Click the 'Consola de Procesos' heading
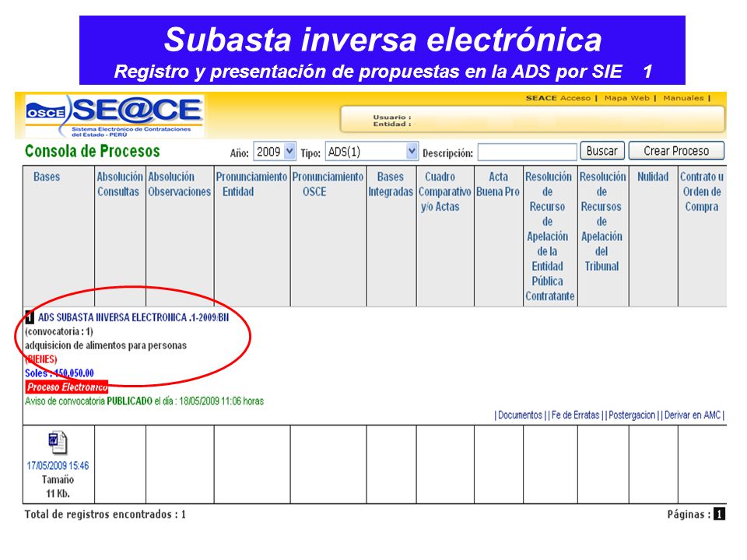The width and height of the screenshot is (747, 560). pos(93,151)
